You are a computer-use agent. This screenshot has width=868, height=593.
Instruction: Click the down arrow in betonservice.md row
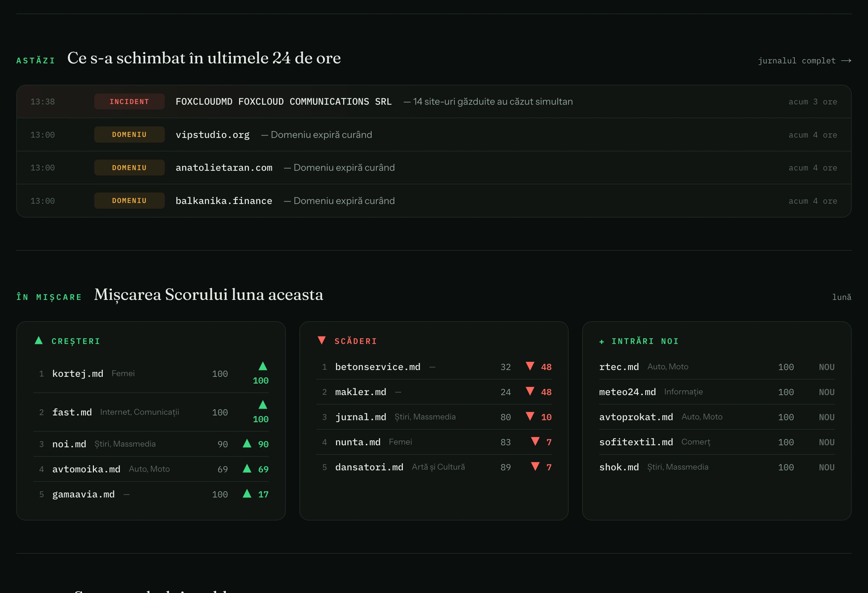point(530,366)
